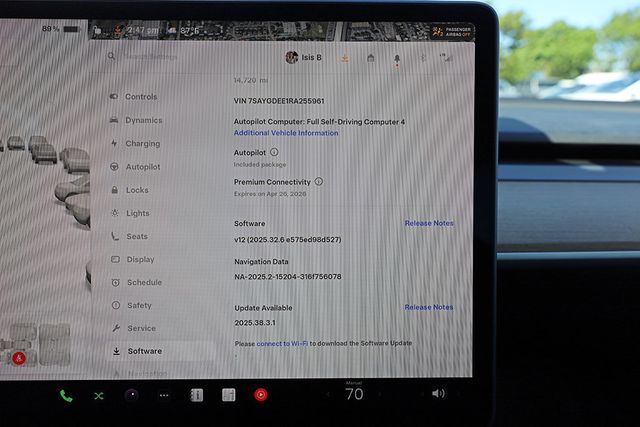Open the notifications bell icon
640x427 pixels.
point(397,58)
